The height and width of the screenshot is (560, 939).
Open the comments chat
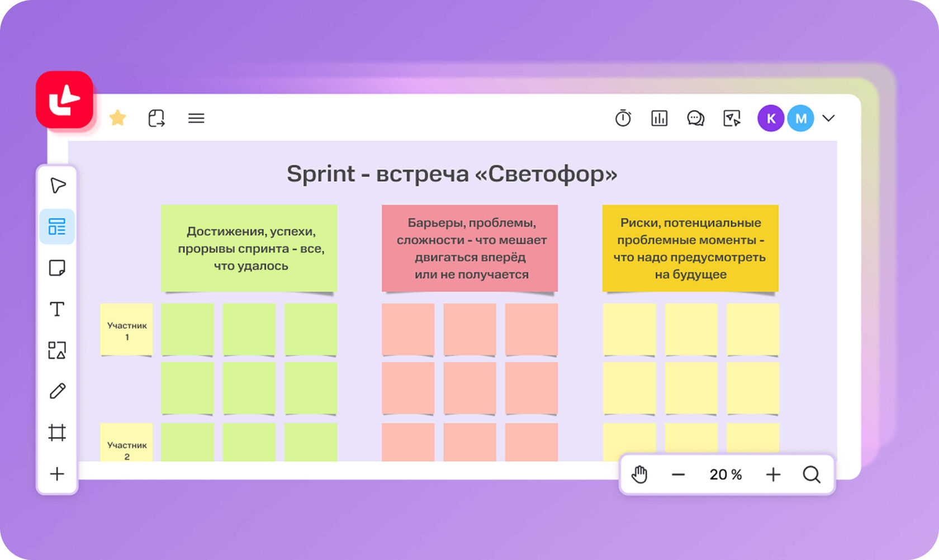[695, 118]
